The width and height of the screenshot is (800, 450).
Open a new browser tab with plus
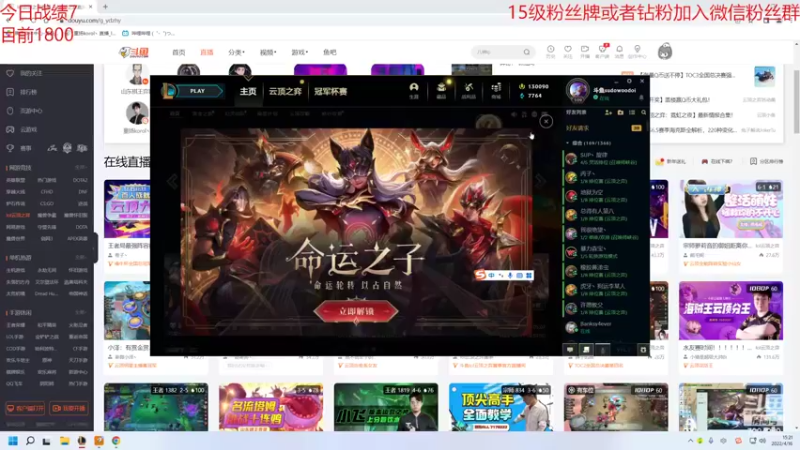point(105,7)
